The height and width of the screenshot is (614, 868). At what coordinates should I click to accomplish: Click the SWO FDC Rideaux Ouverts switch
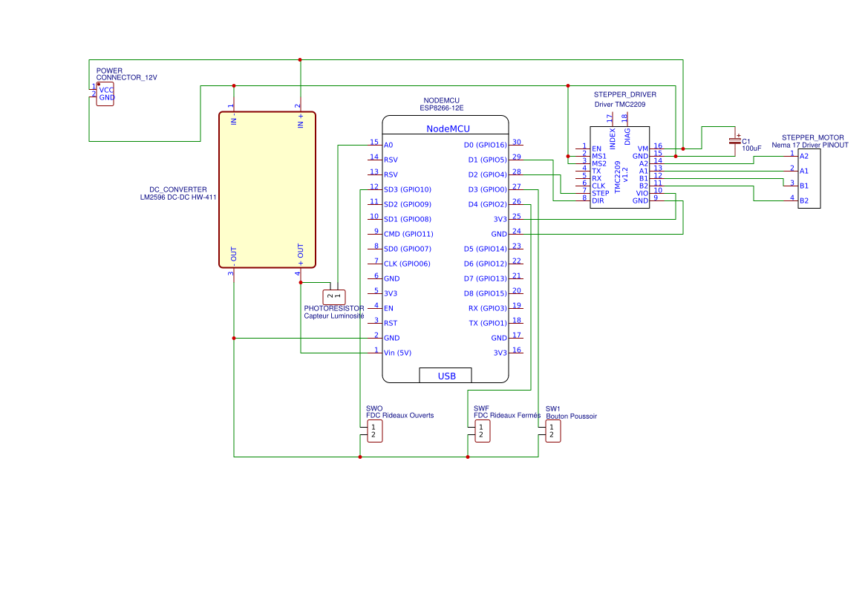[x=373, y=431]
